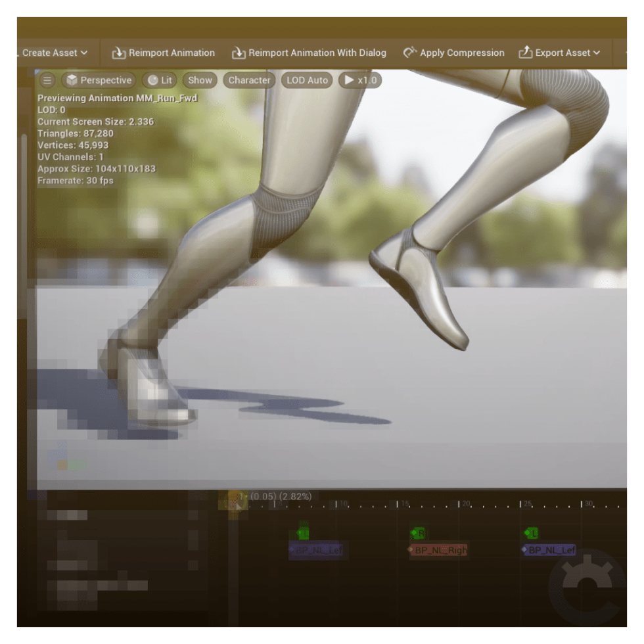Click the Apply Compression button
The image size is (644, 644).
(461, 53)
